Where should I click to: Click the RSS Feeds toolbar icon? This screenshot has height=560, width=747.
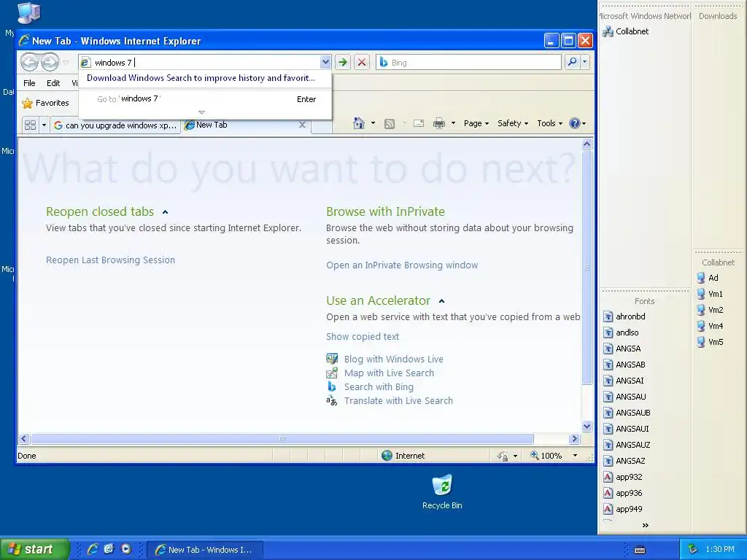[390, 124]
